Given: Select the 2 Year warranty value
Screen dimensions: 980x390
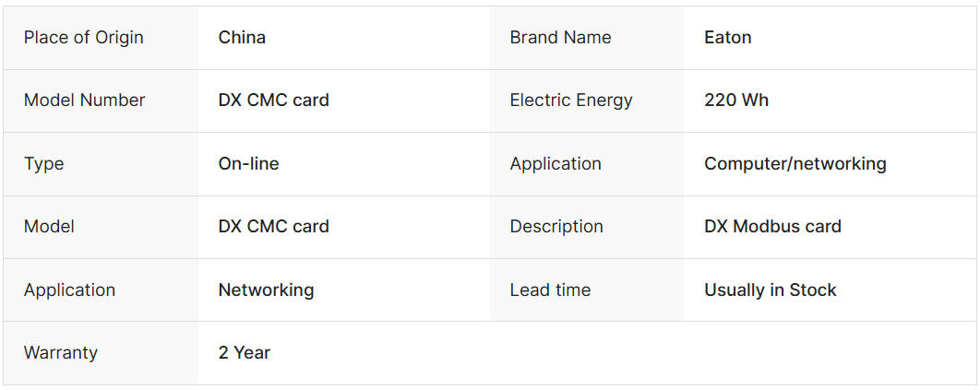Looking at the screenshot, I should (244, 353).
